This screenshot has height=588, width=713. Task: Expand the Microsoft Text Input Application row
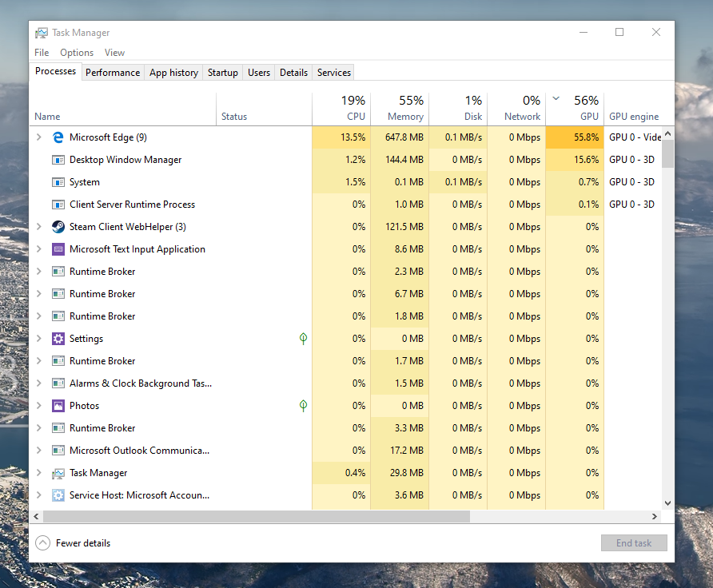click(39, 249)
